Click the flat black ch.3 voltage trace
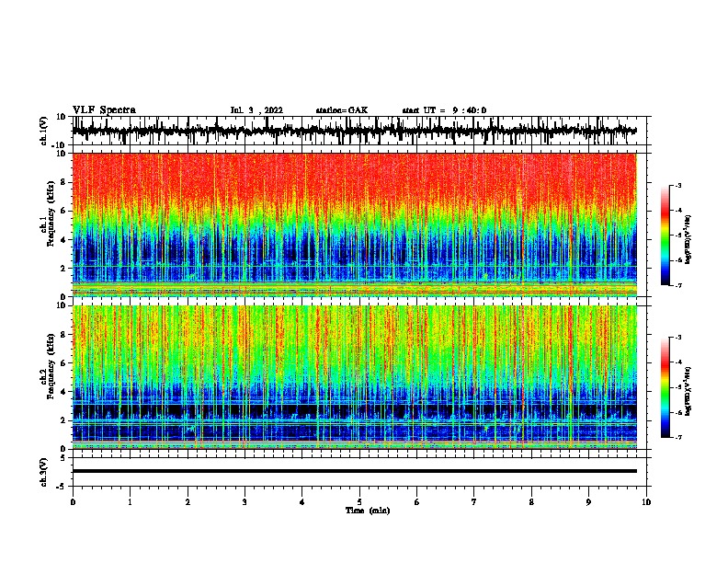The image size is (728, 563). point(354,471)
